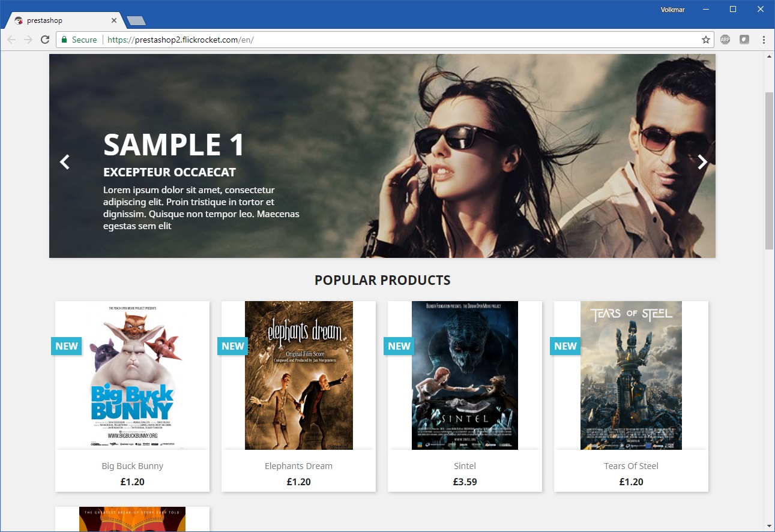Close the prestashop tab

pyautogui.click(x=114, y=20)
